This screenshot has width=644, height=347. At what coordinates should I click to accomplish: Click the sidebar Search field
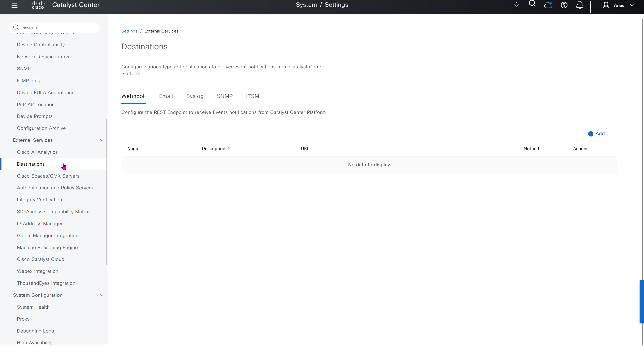[54, 27]
